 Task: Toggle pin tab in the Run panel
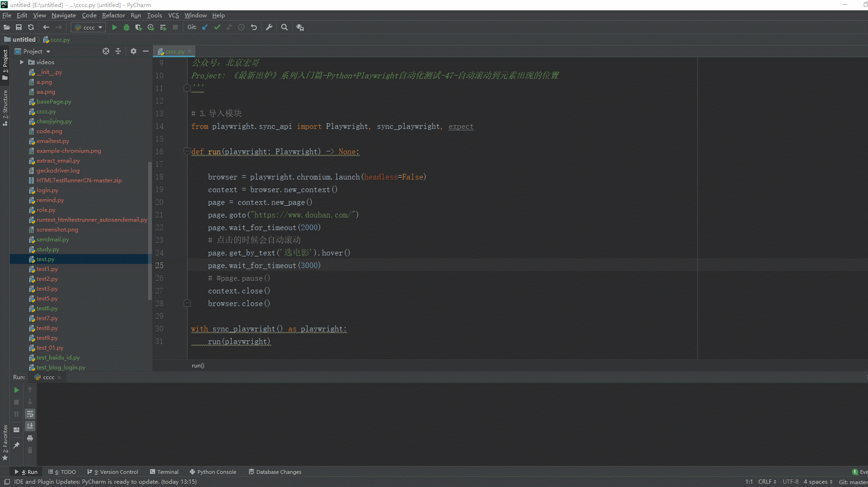pyautogui.click(x=16, y=445)
